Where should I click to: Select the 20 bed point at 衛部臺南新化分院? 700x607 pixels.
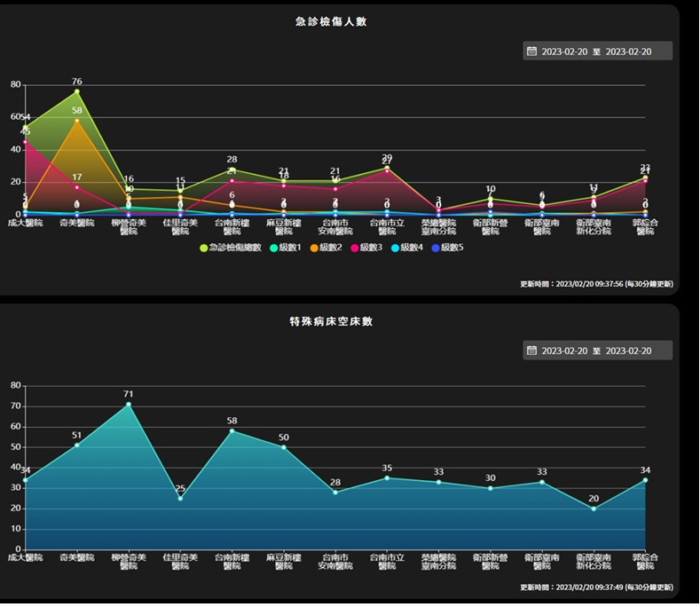tap(594, 508)
